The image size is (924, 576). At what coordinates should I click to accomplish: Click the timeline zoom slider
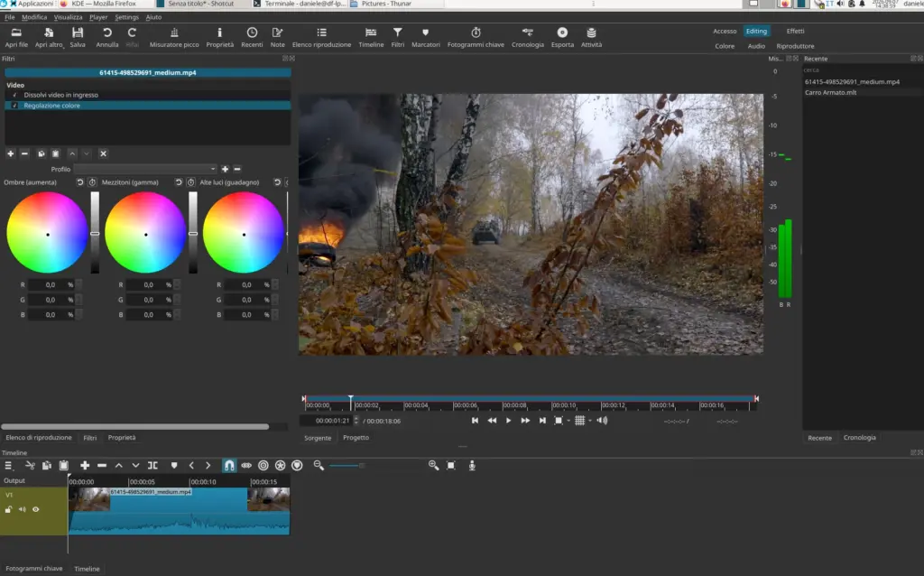coord(346,465)
